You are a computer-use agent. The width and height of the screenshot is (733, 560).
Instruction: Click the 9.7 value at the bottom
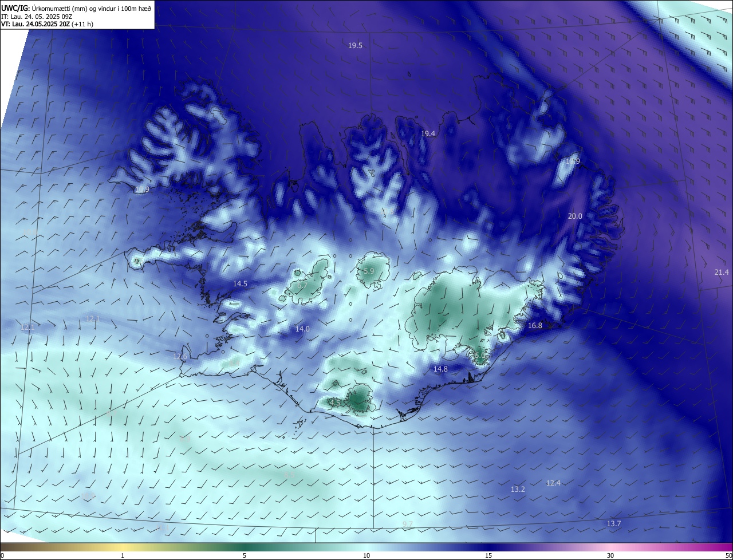(408, 524)
